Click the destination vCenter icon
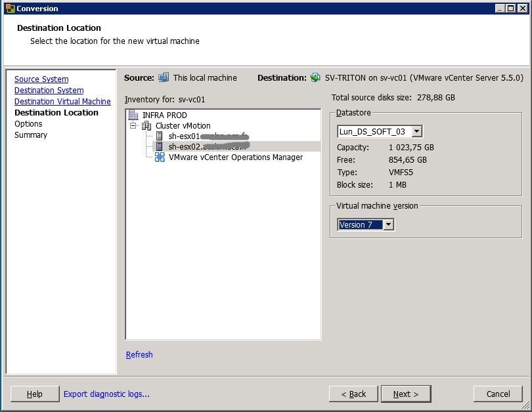The width and height of the screenshot is (532, 412). (315, 77)
